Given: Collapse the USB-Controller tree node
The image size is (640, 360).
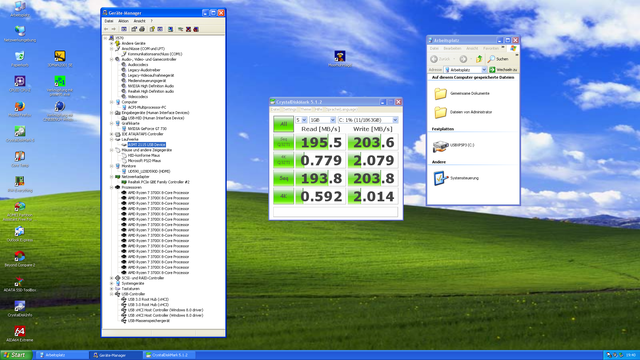Looking at the screenshot, I should tap(111, 294).
